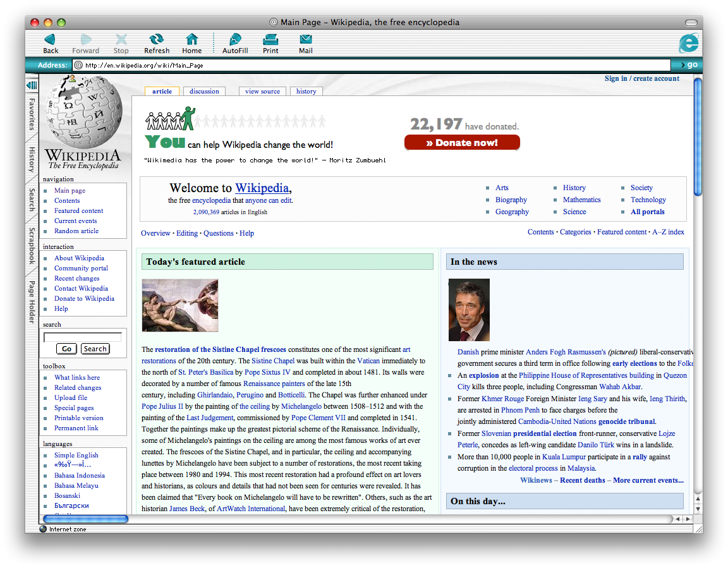Go to Home page icon
728x568 pixels.
[191, 39]
